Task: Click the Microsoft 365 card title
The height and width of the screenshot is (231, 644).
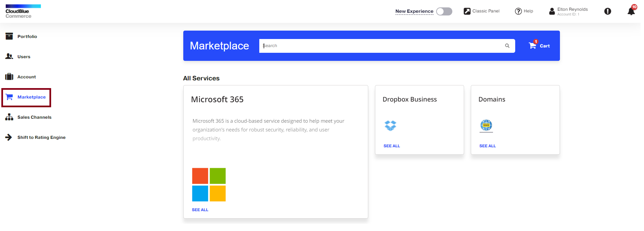Action: click(x=217, y=100)
